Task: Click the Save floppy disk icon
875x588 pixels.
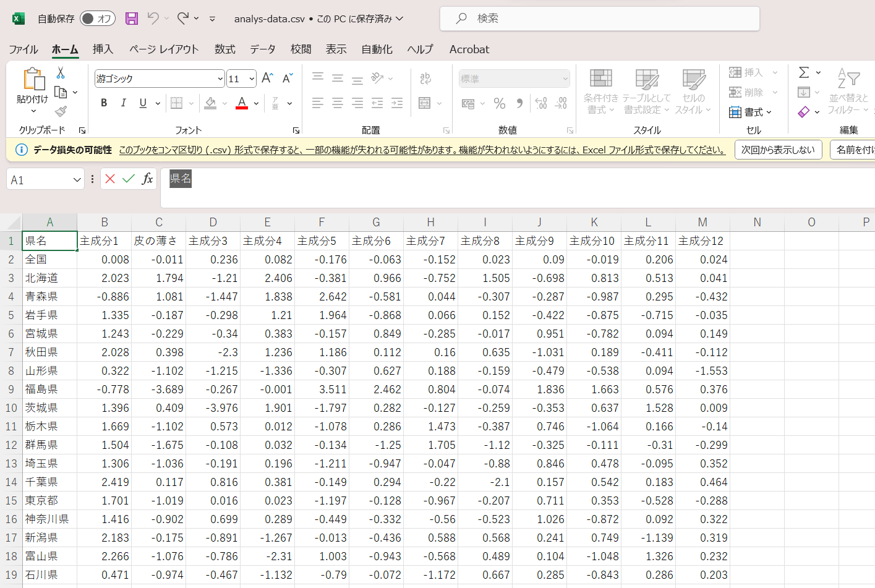Action: point(132,19)
